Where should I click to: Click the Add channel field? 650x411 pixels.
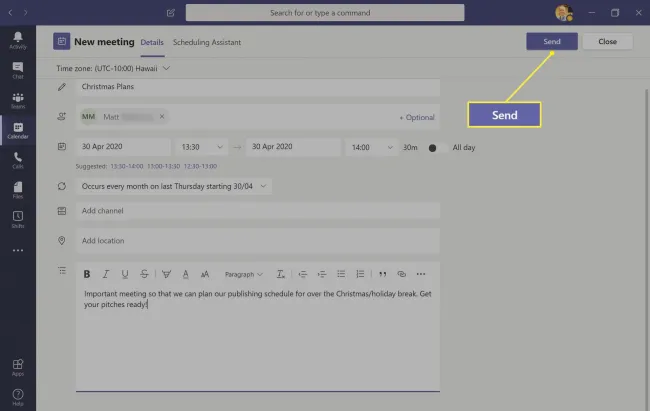(x=257, y=211)
